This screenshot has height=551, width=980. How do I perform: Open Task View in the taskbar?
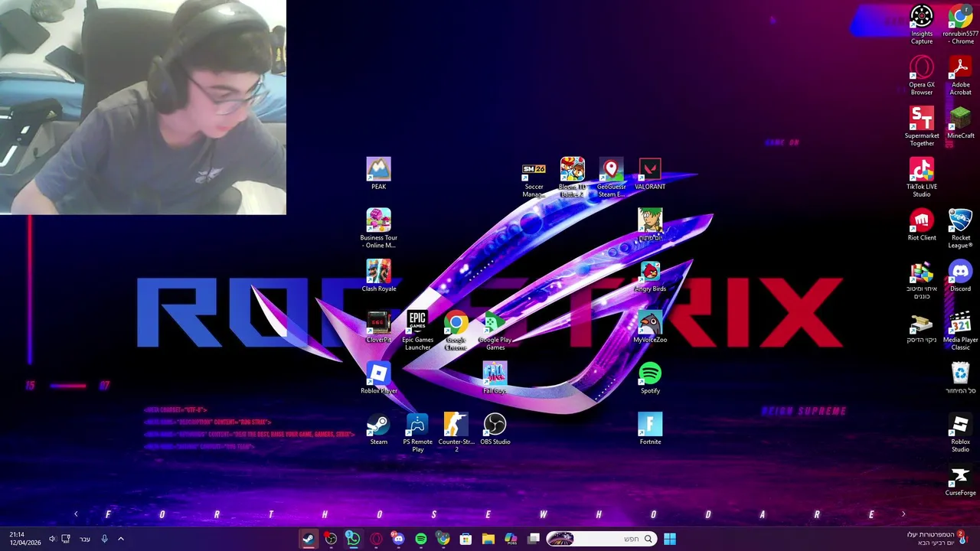click(534, 539)
